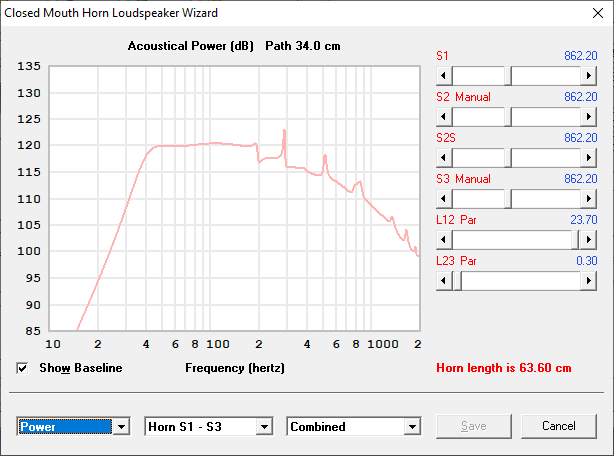Open the Power chart type dropdown
614x456 pixels.
(x=121, y=427)
